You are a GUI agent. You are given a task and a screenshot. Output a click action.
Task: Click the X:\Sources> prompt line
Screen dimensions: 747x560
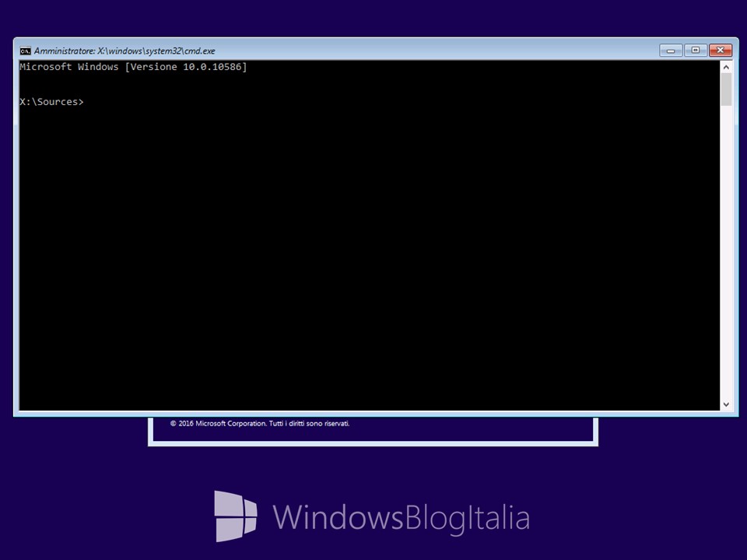click(51, 102)
